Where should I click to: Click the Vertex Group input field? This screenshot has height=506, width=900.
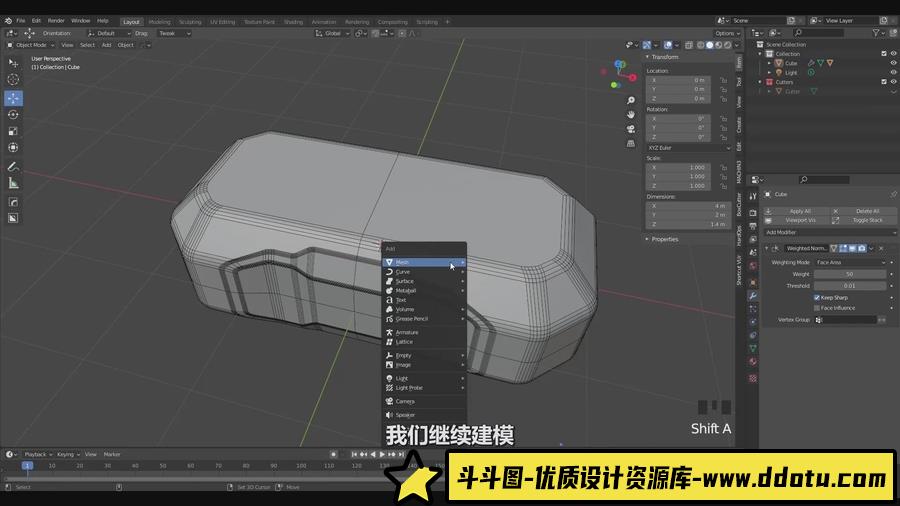[845, 320]
